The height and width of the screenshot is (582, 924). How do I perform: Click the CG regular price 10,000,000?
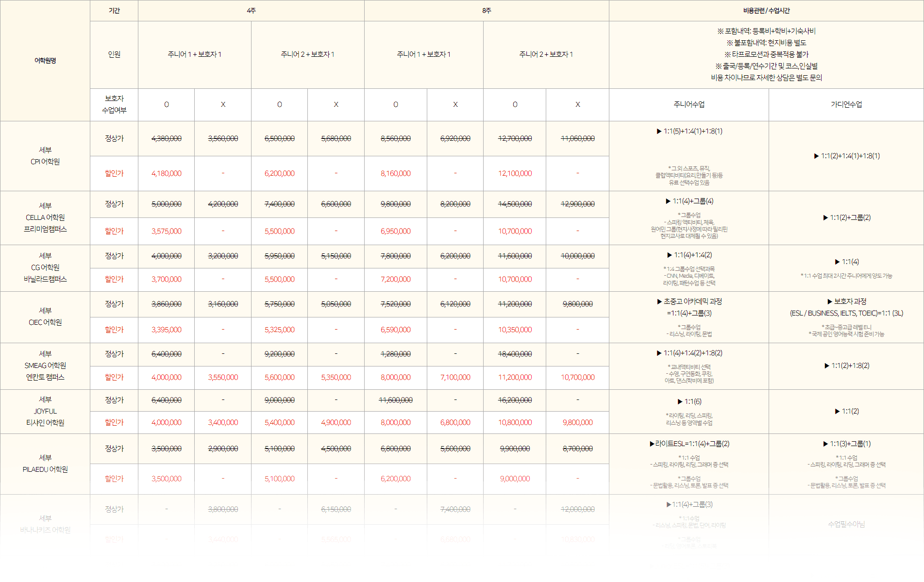[x=578, y=256]
